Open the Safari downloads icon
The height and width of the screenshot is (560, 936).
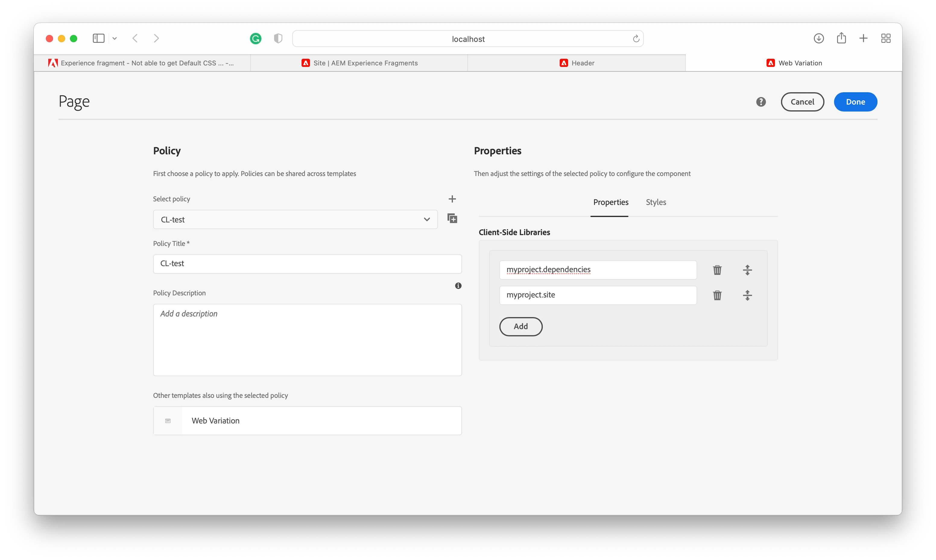pyautogui.click(x=819, y=39)
